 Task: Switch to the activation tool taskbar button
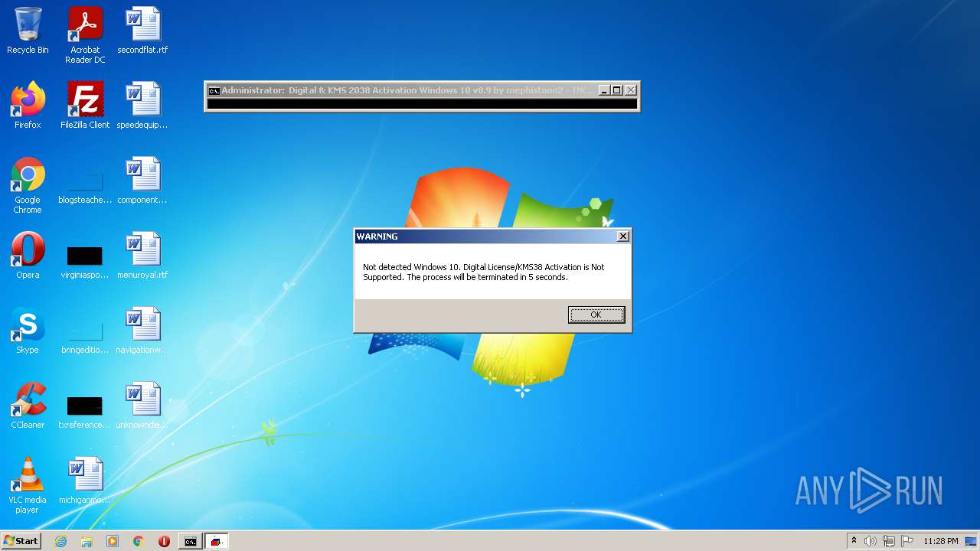pos(217,541)
